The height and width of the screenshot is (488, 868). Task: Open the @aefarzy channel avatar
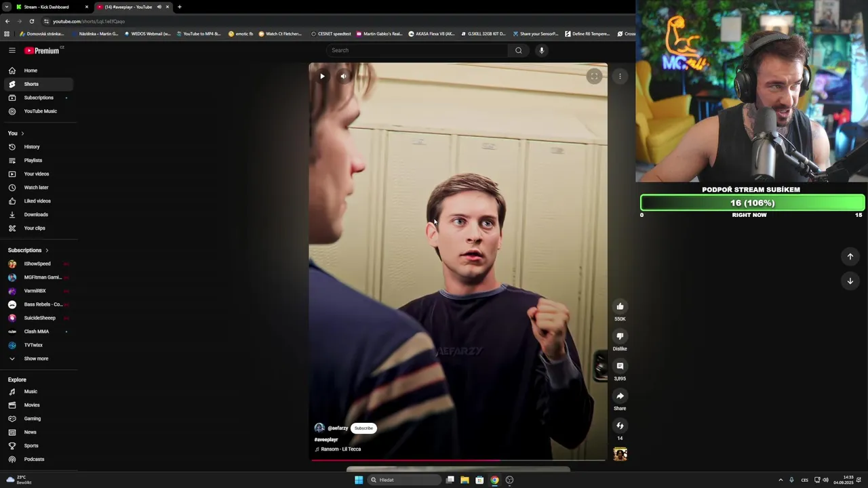coord(319,428)
